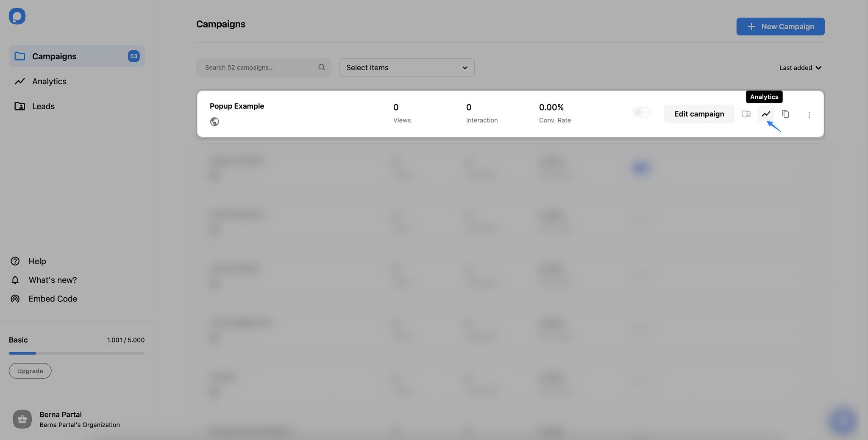The image size is (868, 440).
Task: Click the Edit campaign button
Action: (x=699, y=114)
